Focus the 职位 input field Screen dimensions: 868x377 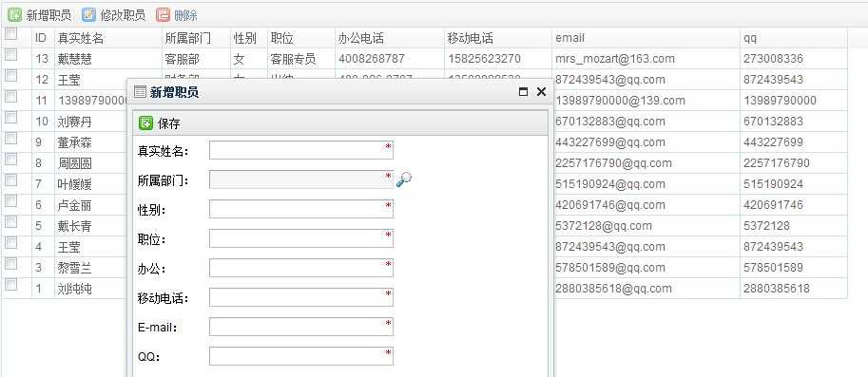(x=301, y=238)
